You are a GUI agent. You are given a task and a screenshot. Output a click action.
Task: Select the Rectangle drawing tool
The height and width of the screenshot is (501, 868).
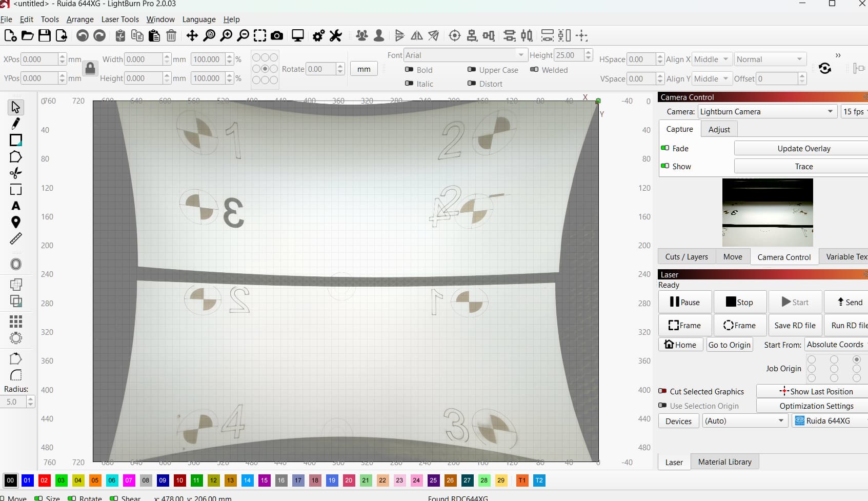coord(15,140)
